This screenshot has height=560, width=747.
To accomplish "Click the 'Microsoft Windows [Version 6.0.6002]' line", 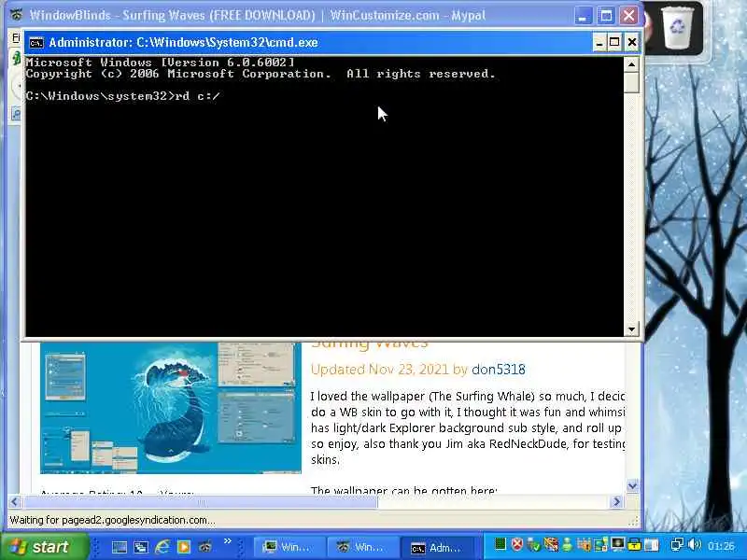I will 161,63.
